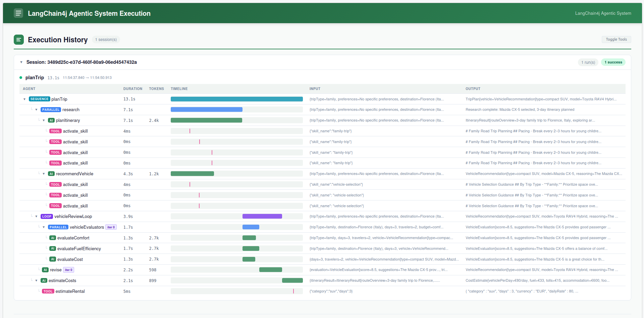The image size is (644, 318).
Task: Click the PARALLEL badge next to research
Action: [x=51, y=110]
